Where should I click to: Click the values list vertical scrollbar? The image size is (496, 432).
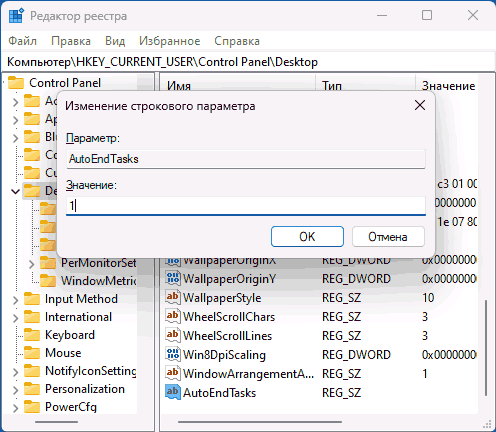click(x=486, y=347)
